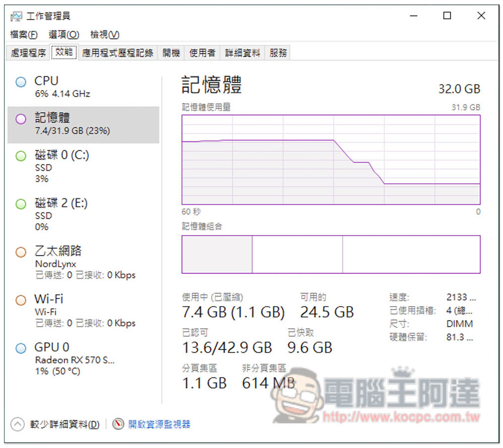
Task: Select the 詳細資料 tab
Action: [242, 53]
